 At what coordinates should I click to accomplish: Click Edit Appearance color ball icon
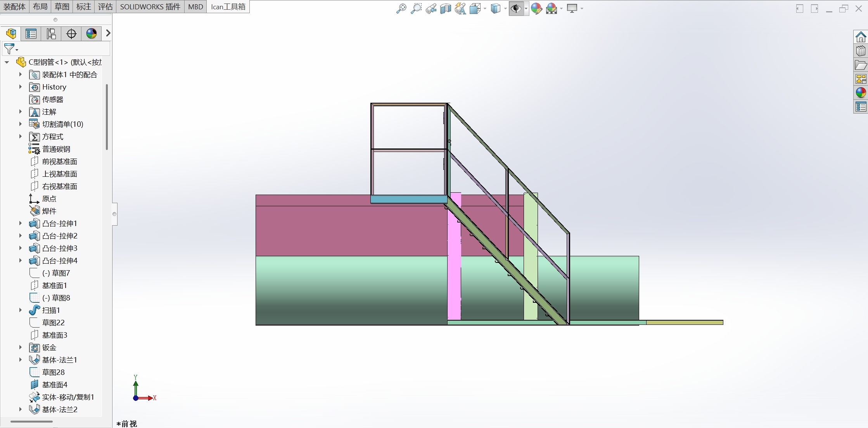[536, 9]
